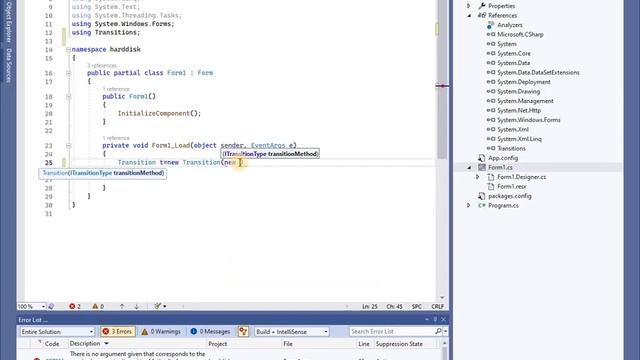
Task: Click the health indicator icon beside zoom
Action: point(51,306)
